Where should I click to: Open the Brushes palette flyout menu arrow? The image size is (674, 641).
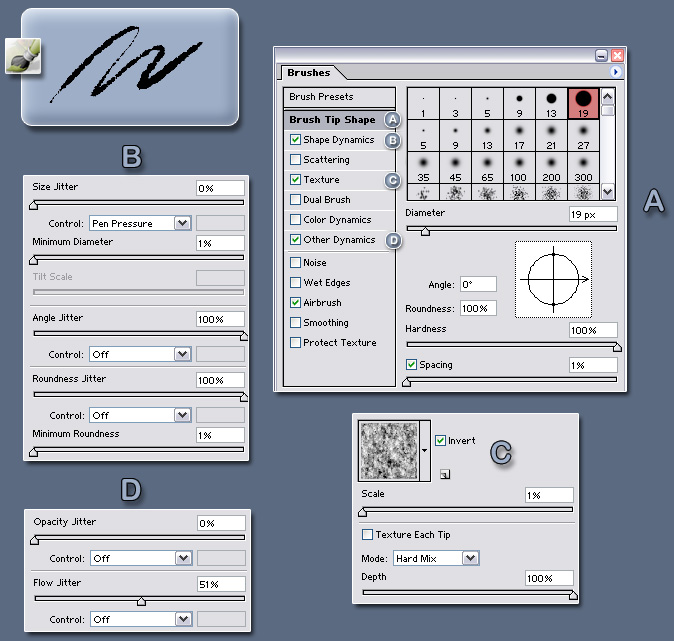[617, 73]
